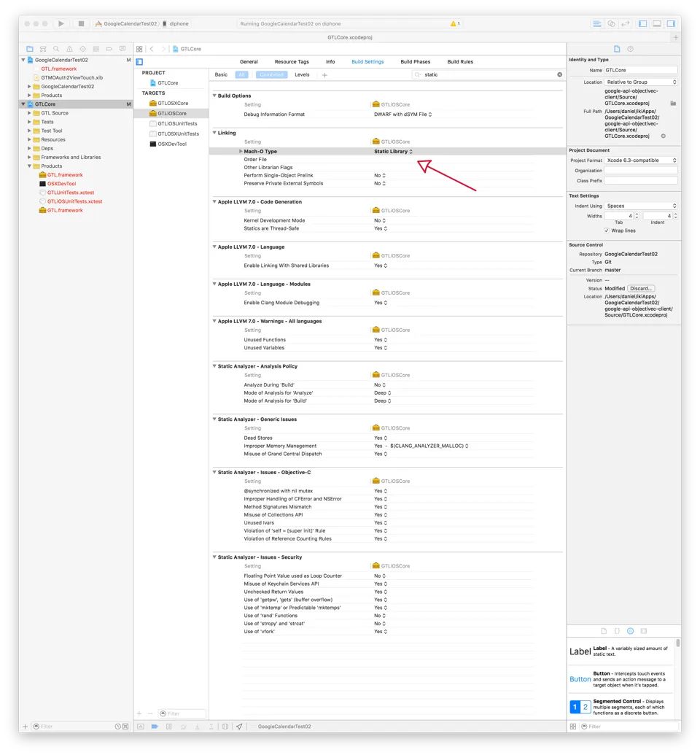The image size is (700, 755).
Task: Toggle the targets list sidebar icon
Action: 139,61
